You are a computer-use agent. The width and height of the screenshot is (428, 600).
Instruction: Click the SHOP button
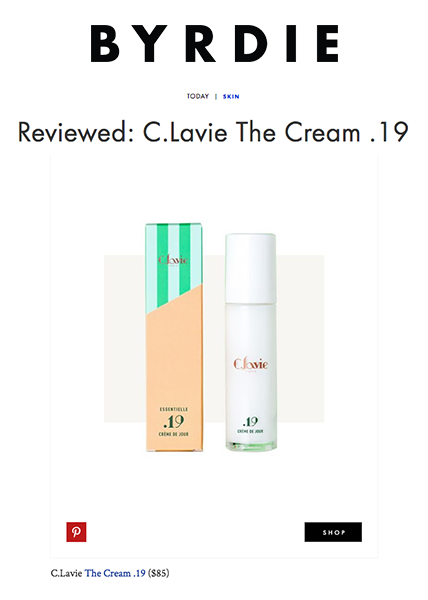pyautogui.click(x=333, y=532)
